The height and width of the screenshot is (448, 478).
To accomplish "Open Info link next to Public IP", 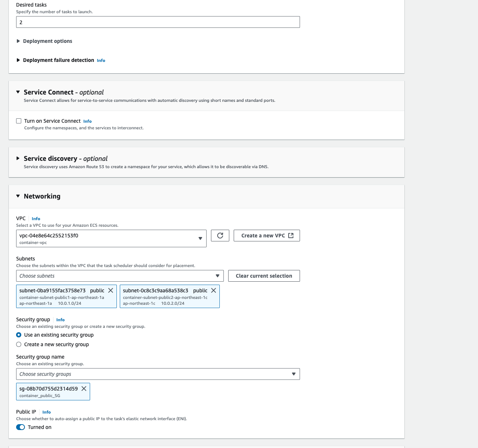I will tap(47, 412).
